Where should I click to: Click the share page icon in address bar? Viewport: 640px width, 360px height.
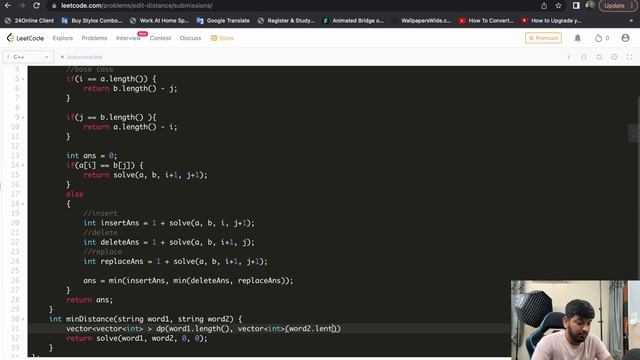click(544, 6)
